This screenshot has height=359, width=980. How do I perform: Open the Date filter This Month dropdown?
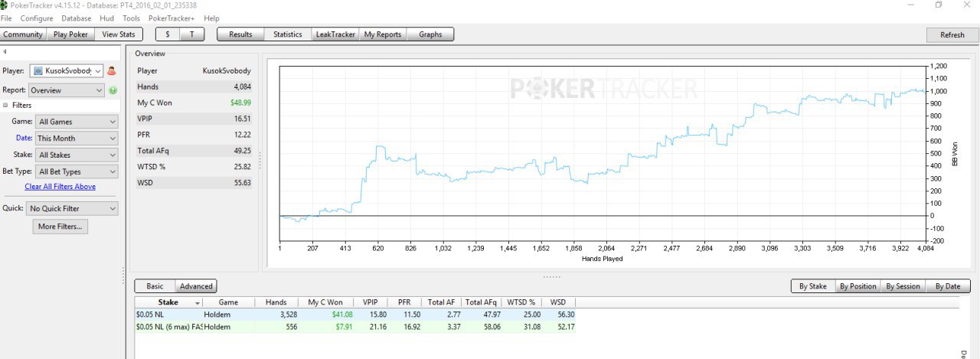tap(77, 139)
